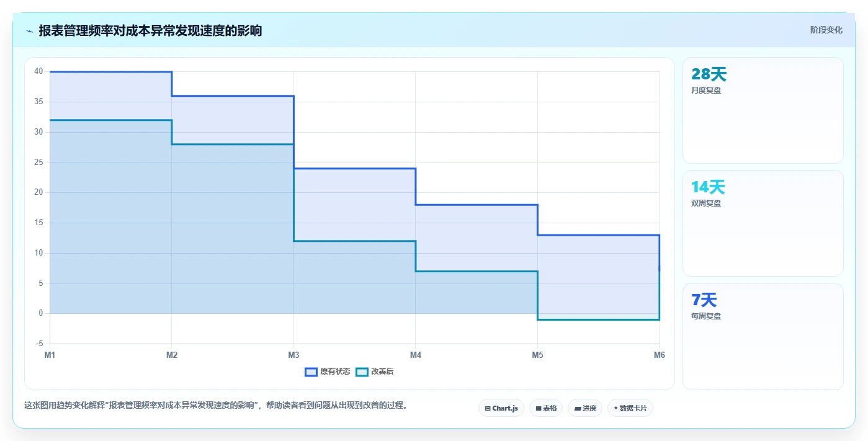
Task: Toggle the 原有状态 legend item
Action: (327, 372)
